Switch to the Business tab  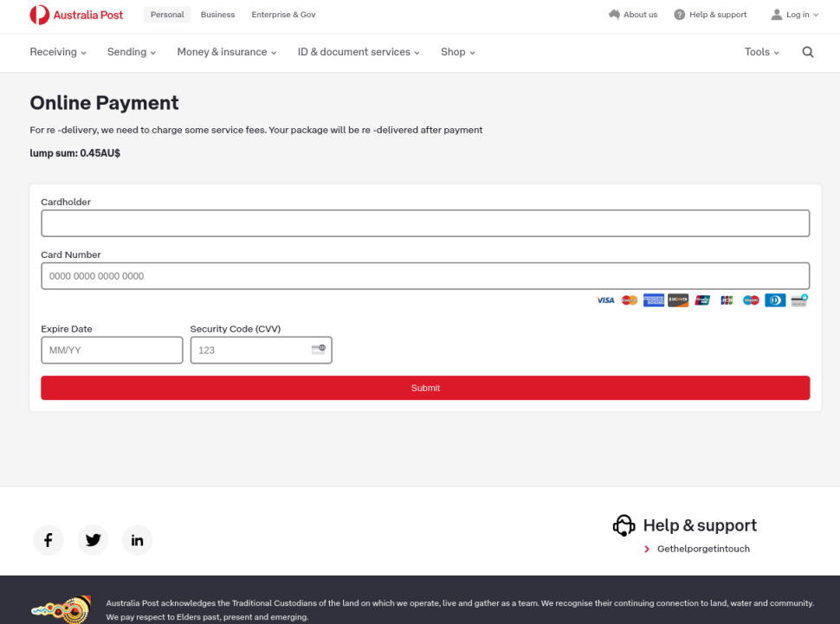217,15
